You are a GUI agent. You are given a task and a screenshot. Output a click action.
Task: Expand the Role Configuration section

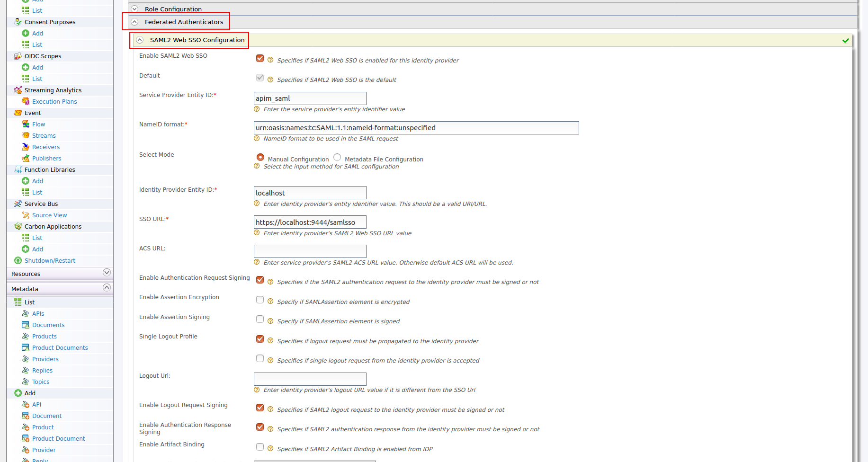(x=134, y=9)
